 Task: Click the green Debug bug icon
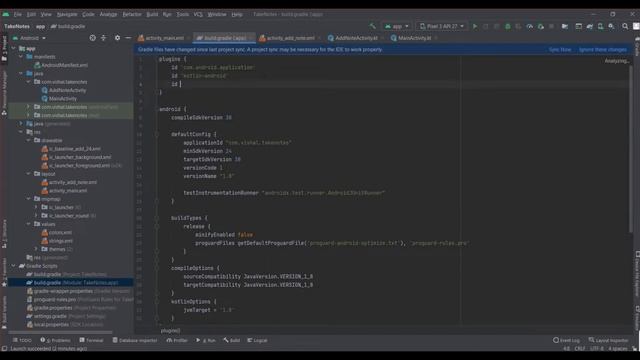508,26
